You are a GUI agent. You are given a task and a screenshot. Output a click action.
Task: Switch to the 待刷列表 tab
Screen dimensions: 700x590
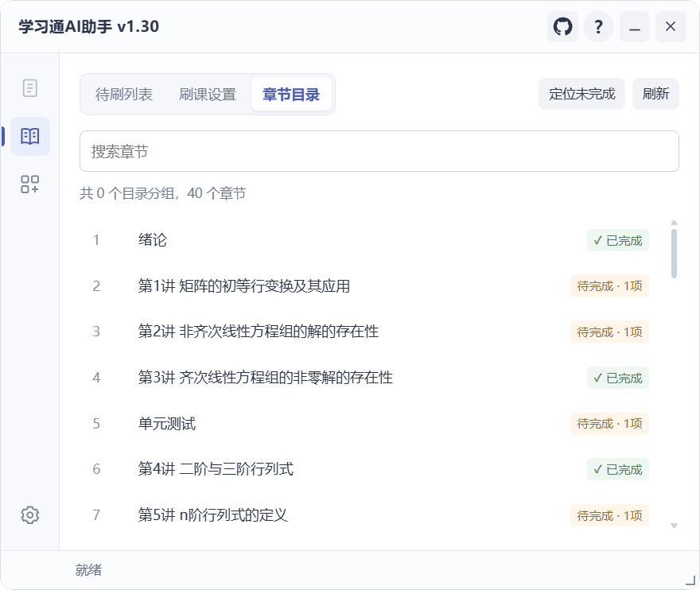coord(123,94)
